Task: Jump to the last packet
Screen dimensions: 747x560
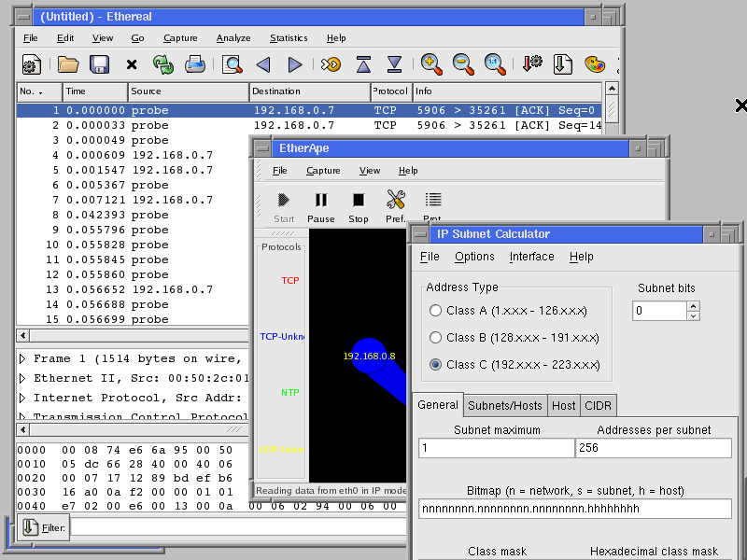Action: 393,63
